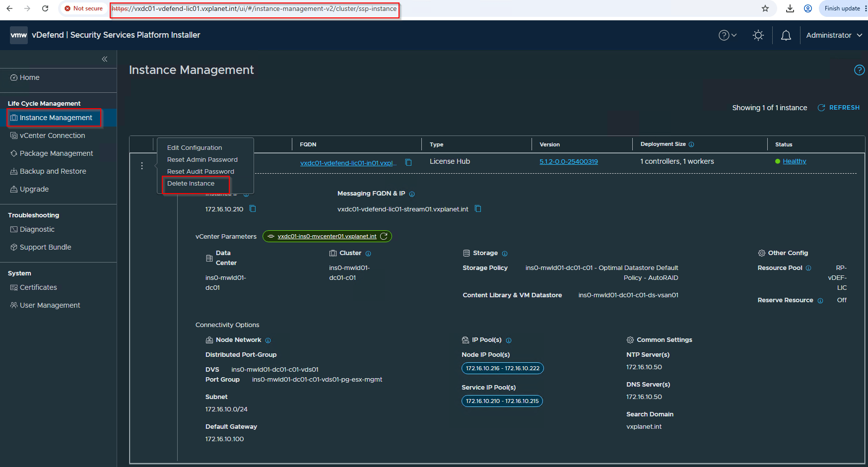Open browser profile icon
The image size is (868, 467).
coord(808,8)
